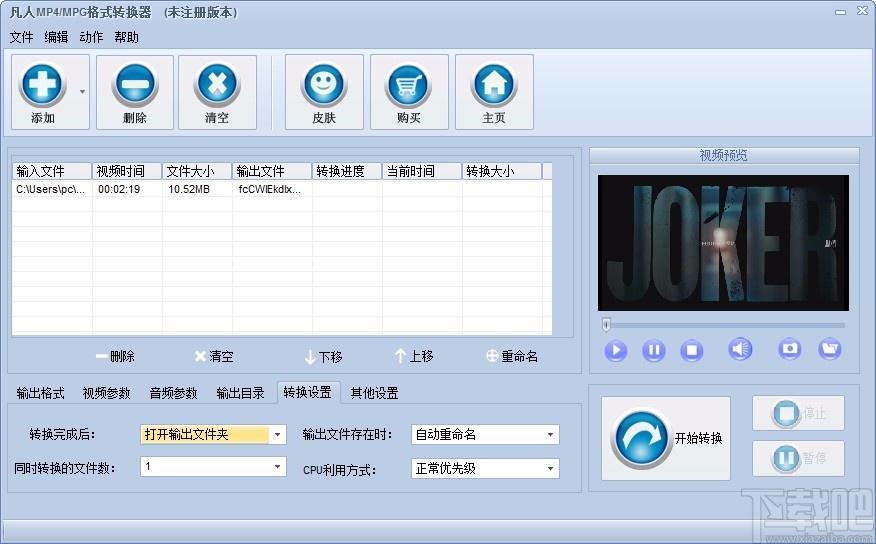876x544 pixels.
Task: Expand the 同时转换的文件数 dropdown
Action: point(278,466)
